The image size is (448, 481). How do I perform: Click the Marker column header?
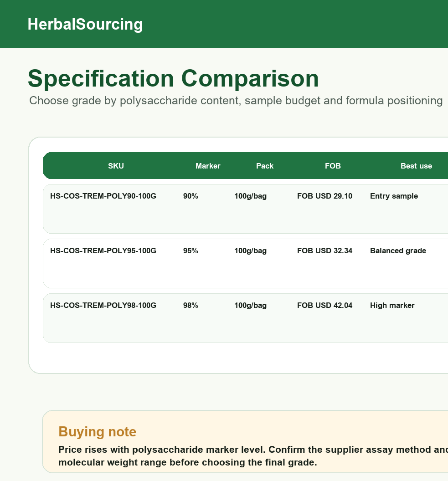point(208,166)
